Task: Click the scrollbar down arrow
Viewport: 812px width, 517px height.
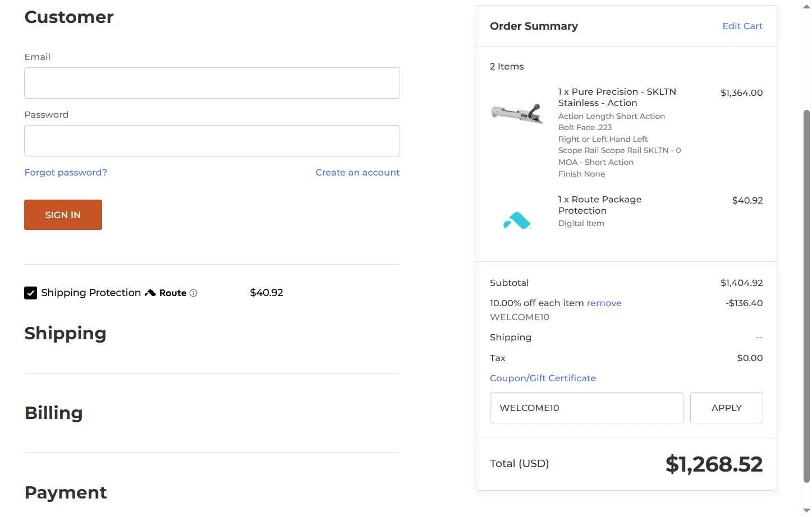Action: pyautogui.click(x=807, y=511)
